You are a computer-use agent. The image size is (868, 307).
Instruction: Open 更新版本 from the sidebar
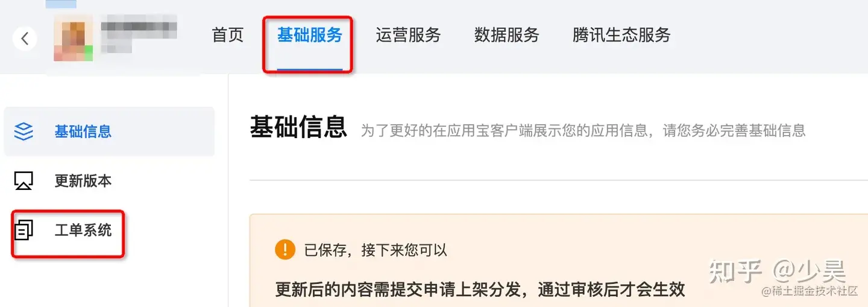pyautogui.click(x=83, y=181)
